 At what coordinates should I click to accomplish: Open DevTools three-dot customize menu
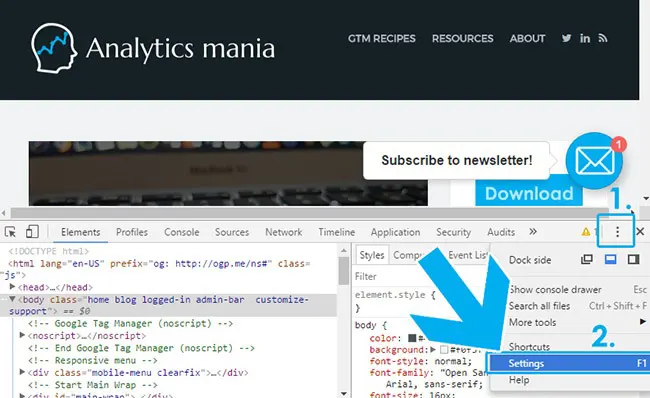617,232
